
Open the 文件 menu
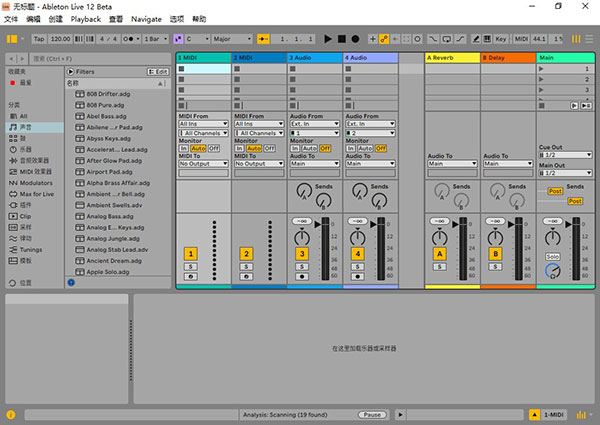coord(11,19)
